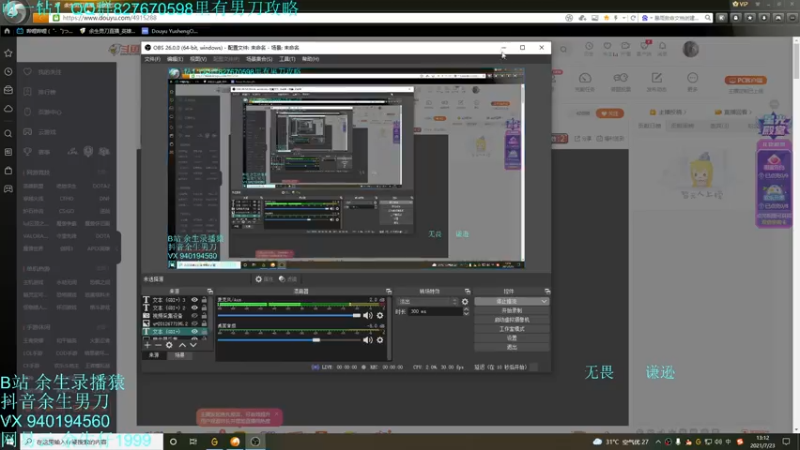
Task: Move selected source up in list
Action: (x=182, y=345)
